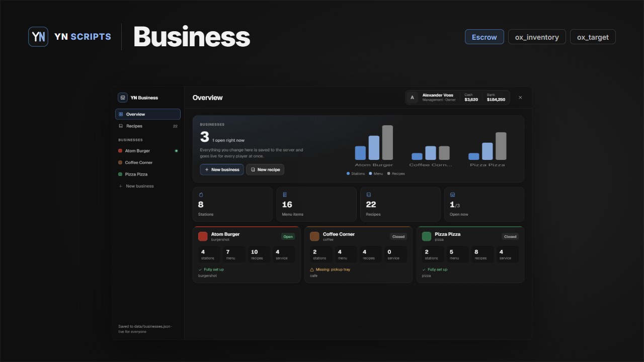Viewport: 644px width, 362px height.
Task: Click the Stations stat card icon
Action: [201, 195]
